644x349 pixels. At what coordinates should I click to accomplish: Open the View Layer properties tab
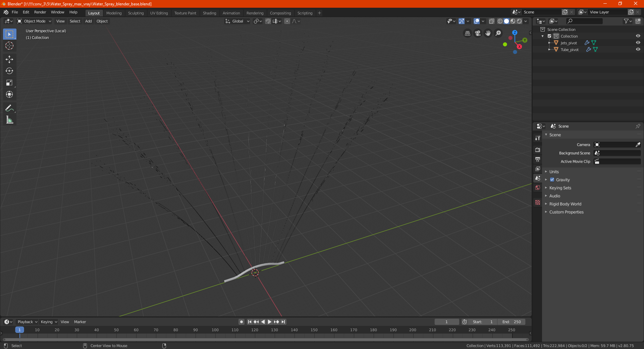click(538, 168)
